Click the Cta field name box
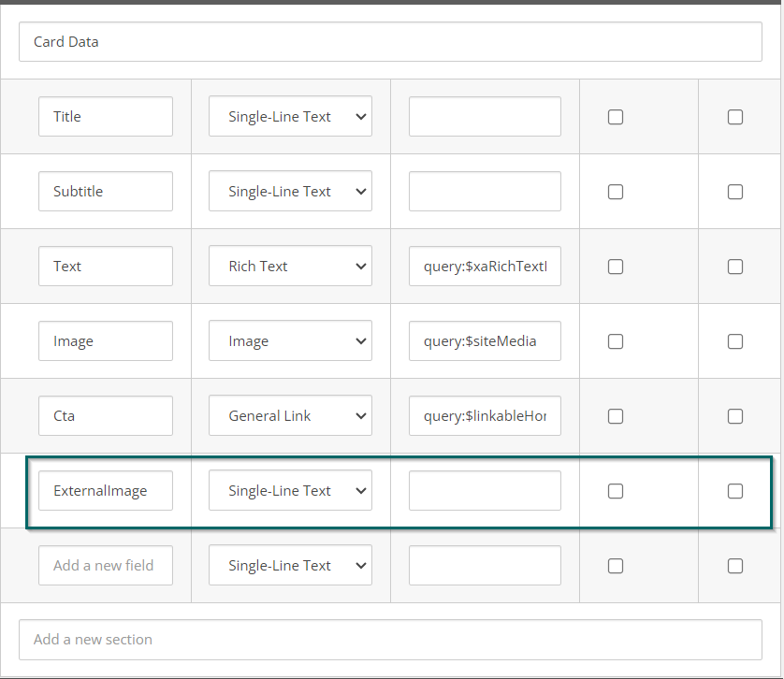This screenshot has height=679, width=784. tap(106, 416)
